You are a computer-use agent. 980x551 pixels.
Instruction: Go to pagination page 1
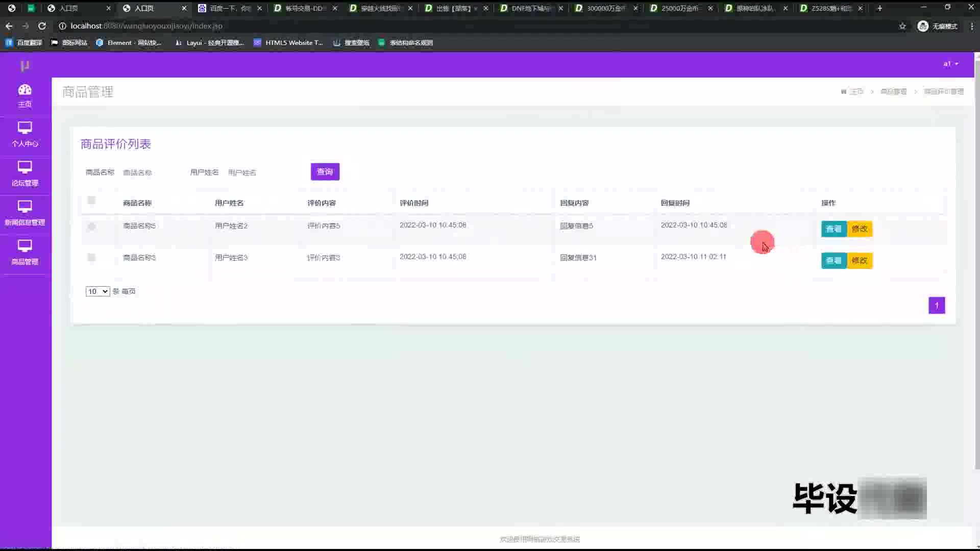click(937, 306)
